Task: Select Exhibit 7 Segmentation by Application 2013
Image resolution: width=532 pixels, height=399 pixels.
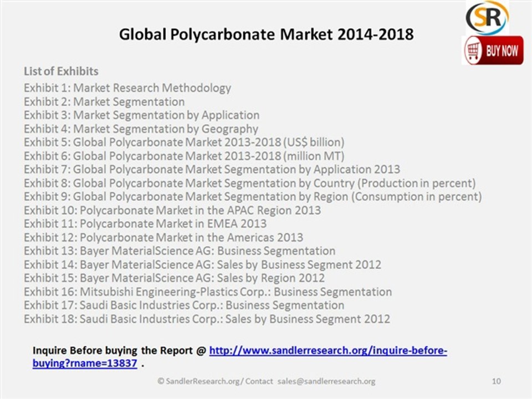Action: [x=212, y=170]
